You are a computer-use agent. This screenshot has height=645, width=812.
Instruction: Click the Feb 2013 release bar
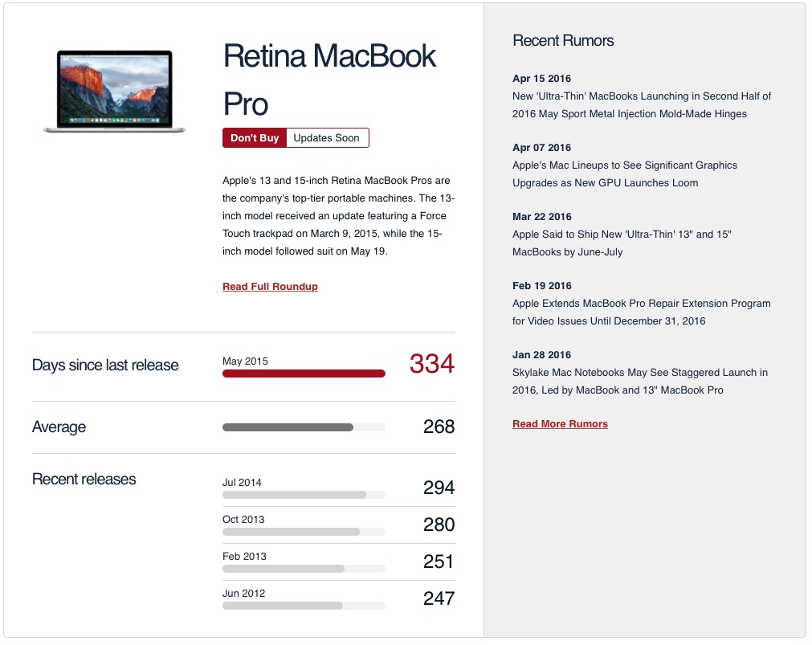coord(304,569)
